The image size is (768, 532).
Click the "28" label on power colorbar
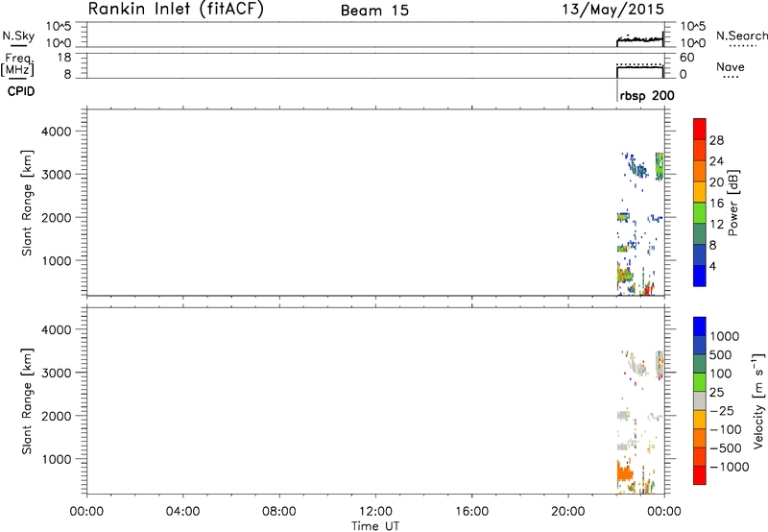click(716, 140)
